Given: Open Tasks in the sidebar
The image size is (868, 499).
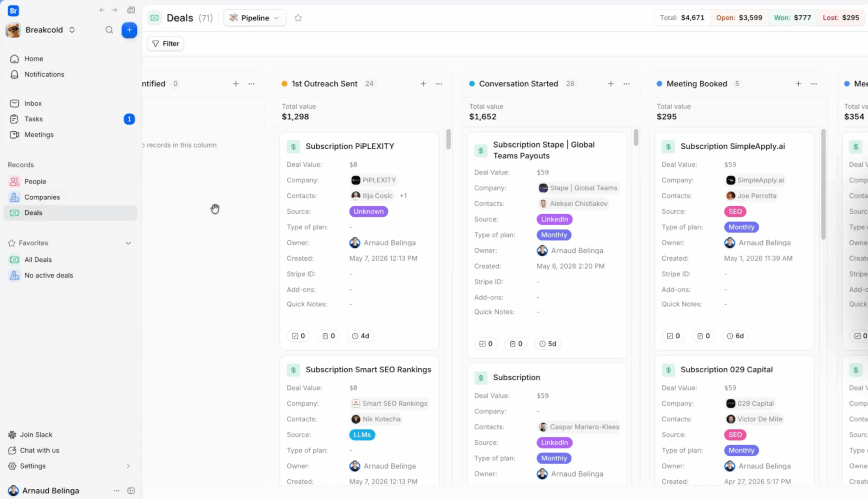Looking at the screenshot, I should (x=70, y=119).
